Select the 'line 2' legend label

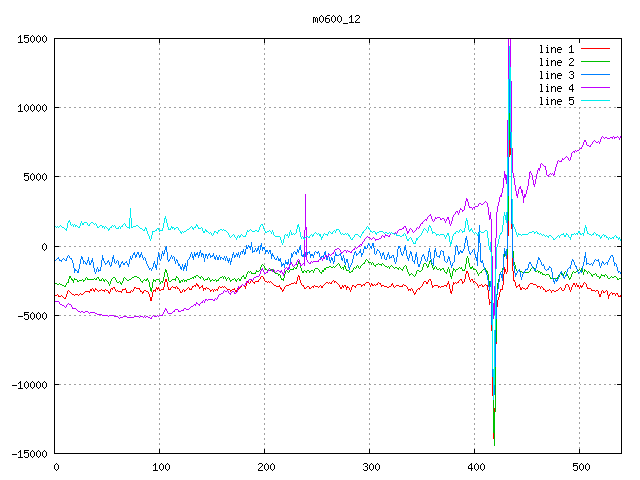(x=556, y=62)
